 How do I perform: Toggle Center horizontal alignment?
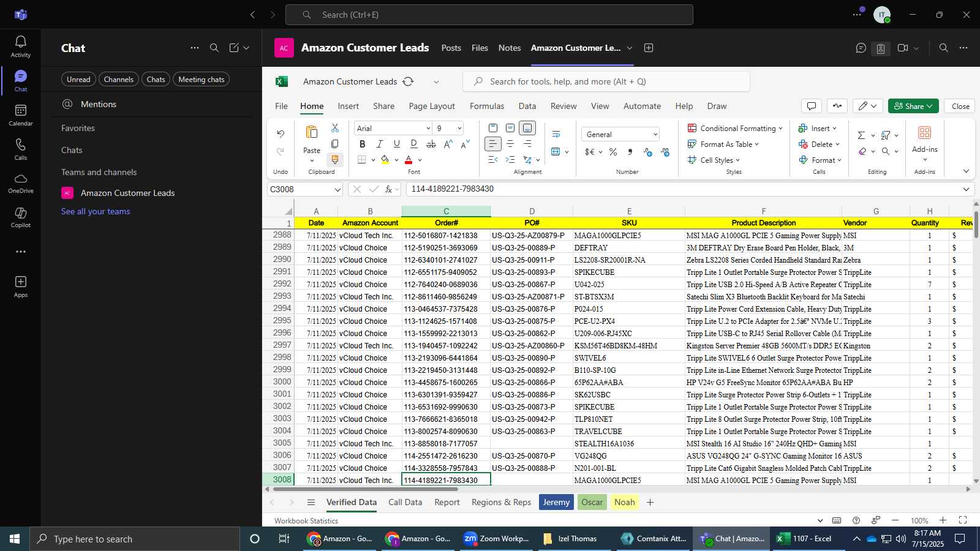pyautogui.click(x=510, y=144)
